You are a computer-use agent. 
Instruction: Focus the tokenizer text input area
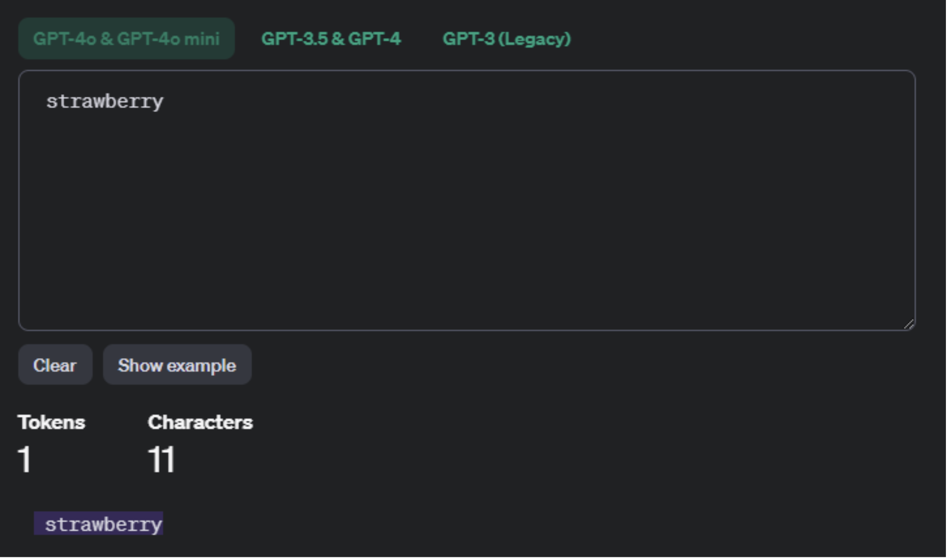click(x=467, y=200)
